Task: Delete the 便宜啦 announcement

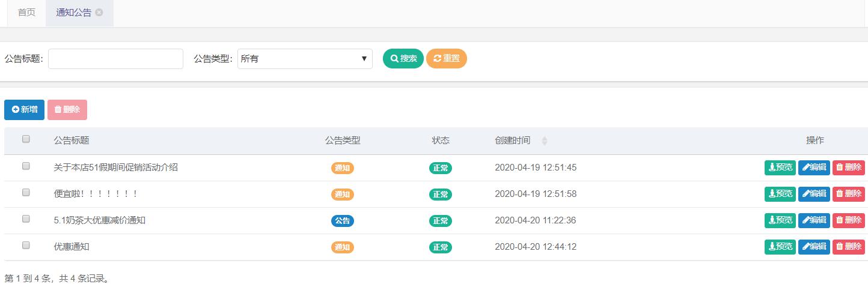Action: click(849, 194)
